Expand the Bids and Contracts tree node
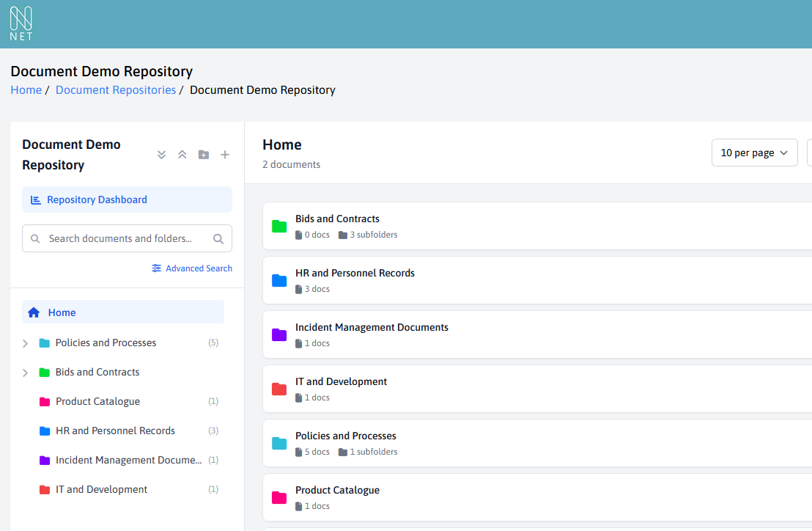812x531 pixels. [26, 373]
